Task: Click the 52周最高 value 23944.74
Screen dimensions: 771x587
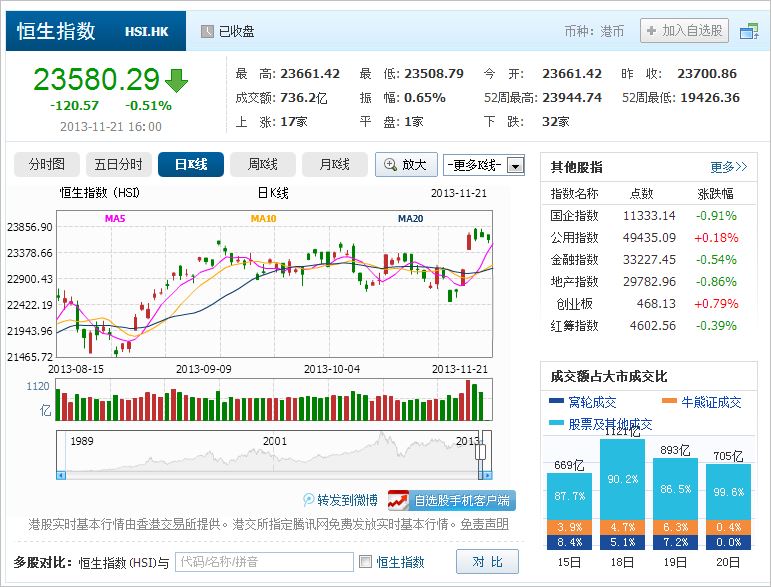Action: click(572, 97)
